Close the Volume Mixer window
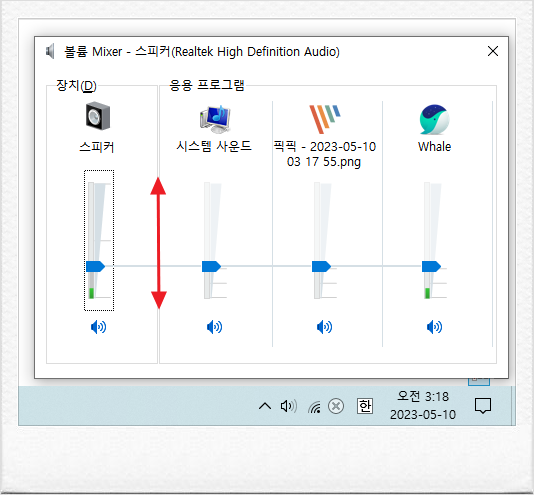This screenshot has width=534, height=495. [x=493, y=51]
